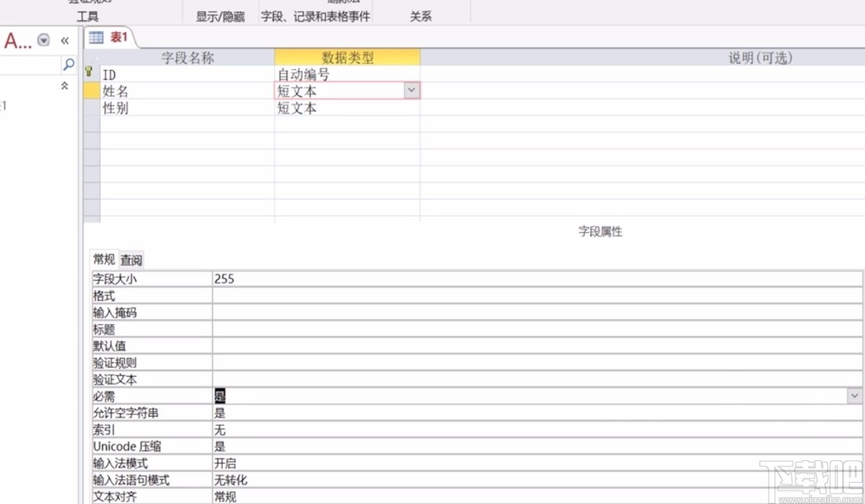Click the primary key icon beside the ID field

pyautogui.click(x=90, y=73)
